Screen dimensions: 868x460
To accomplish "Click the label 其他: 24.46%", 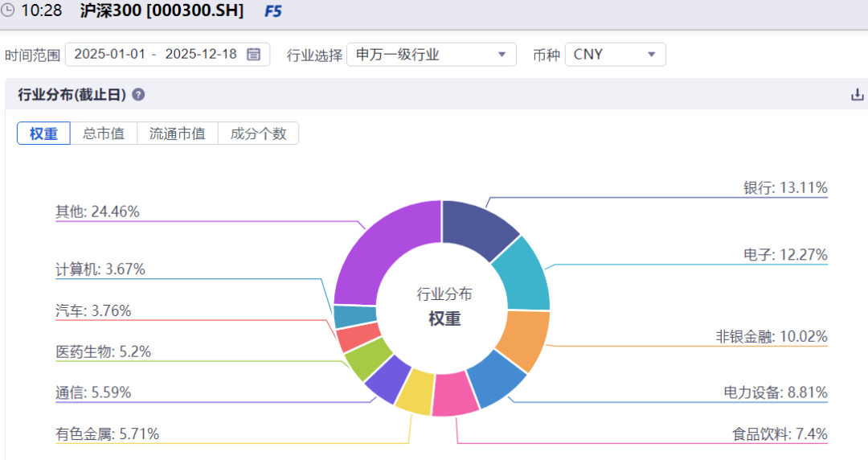I will pyautogui.click(x=97, y=212).
